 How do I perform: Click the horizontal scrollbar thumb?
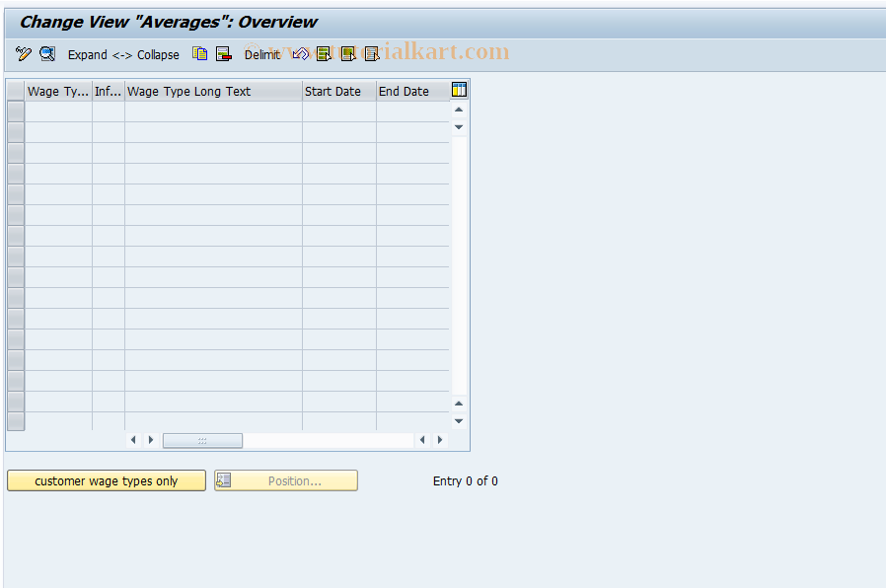pyautogui.click(x=202, y=441)
